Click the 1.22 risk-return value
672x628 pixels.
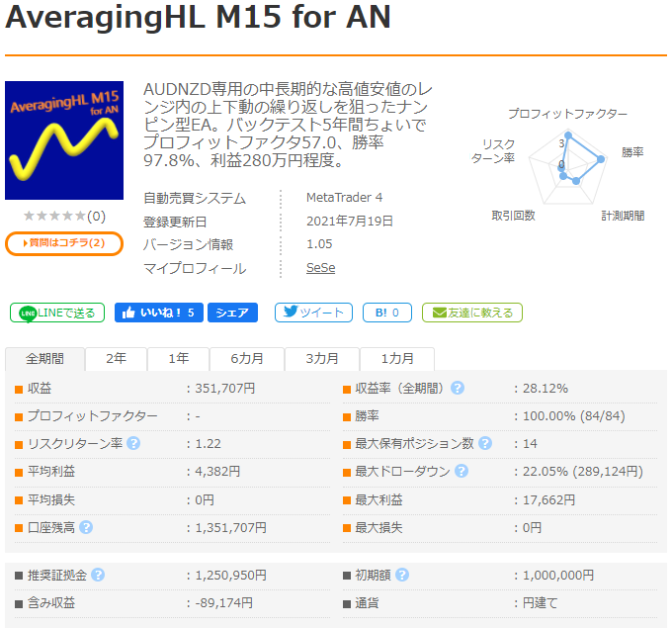(x=209, y=443)
